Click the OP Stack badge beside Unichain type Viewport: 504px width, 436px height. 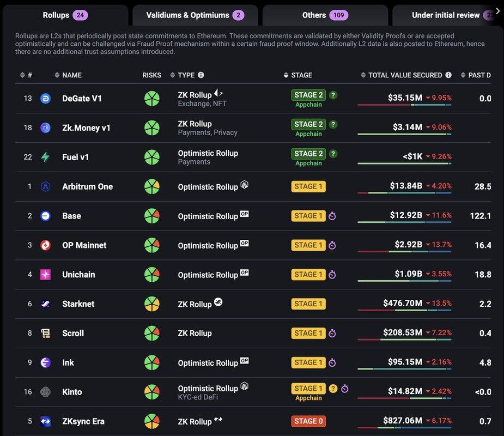coord(244,272)
